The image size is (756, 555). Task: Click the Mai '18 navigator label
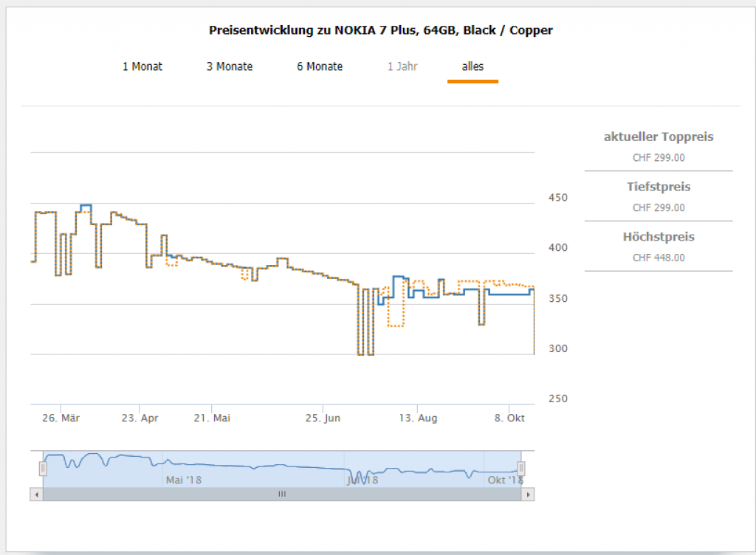(184, 480)
